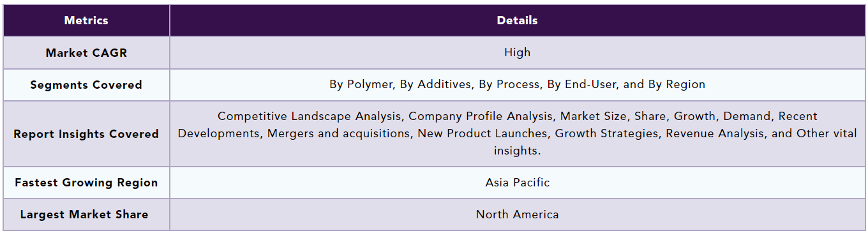Click the By Polymer segments text
This screenshot has height=233, width=868.
click(362, 85)
